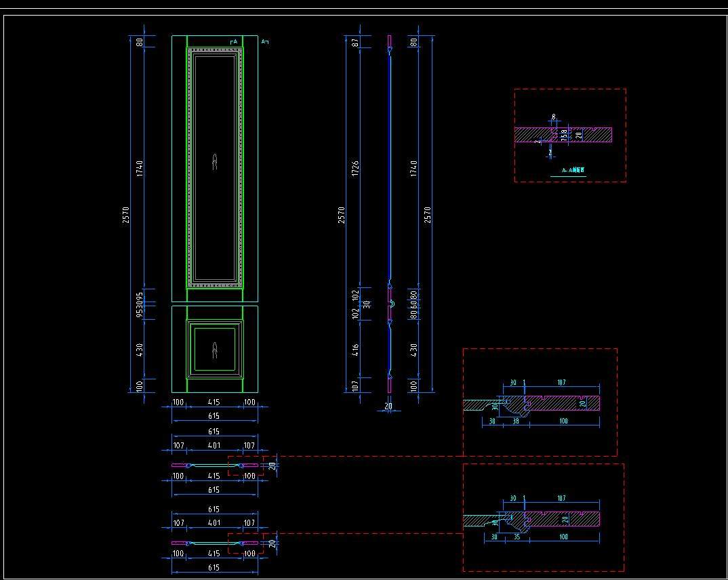This screenshot has width=728, height=580.
Task: Click the 87 dimension at the side profile top
Action: (356, 42)
